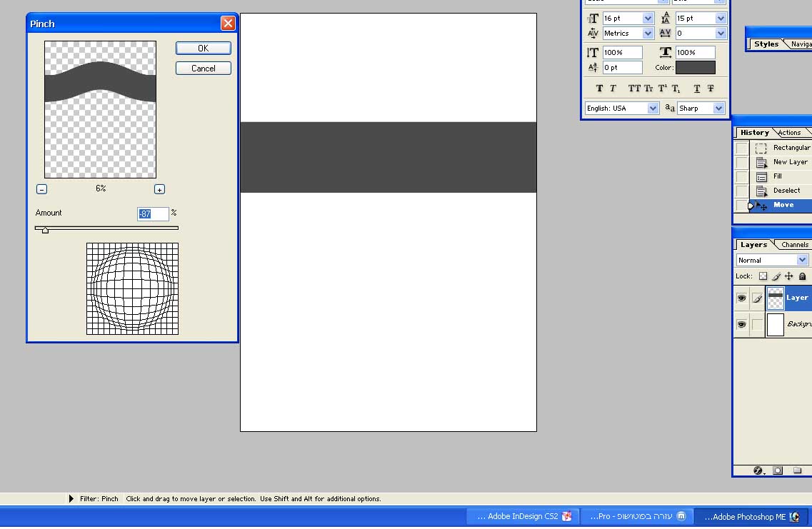The height and width of the screenshot is (529, 812).
Task: Click the font size icon in the Character panel
Action: point(593,19)
